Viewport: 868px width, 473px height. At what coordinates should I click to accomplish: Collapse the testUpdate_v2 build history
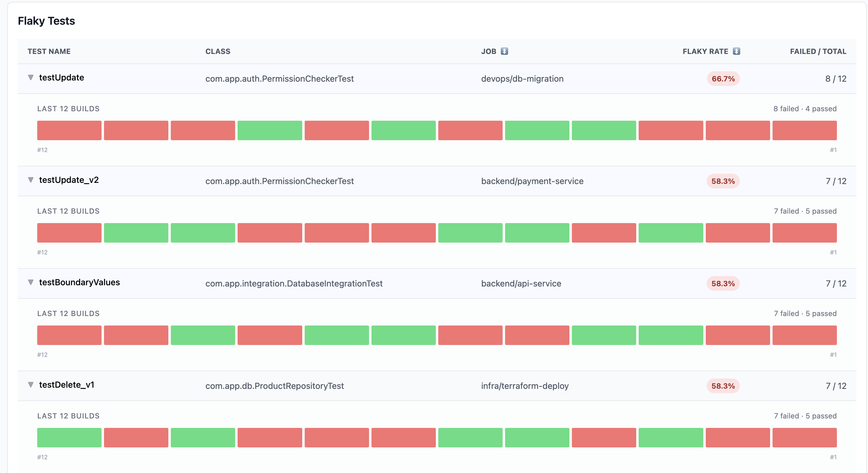pos(31,180)
